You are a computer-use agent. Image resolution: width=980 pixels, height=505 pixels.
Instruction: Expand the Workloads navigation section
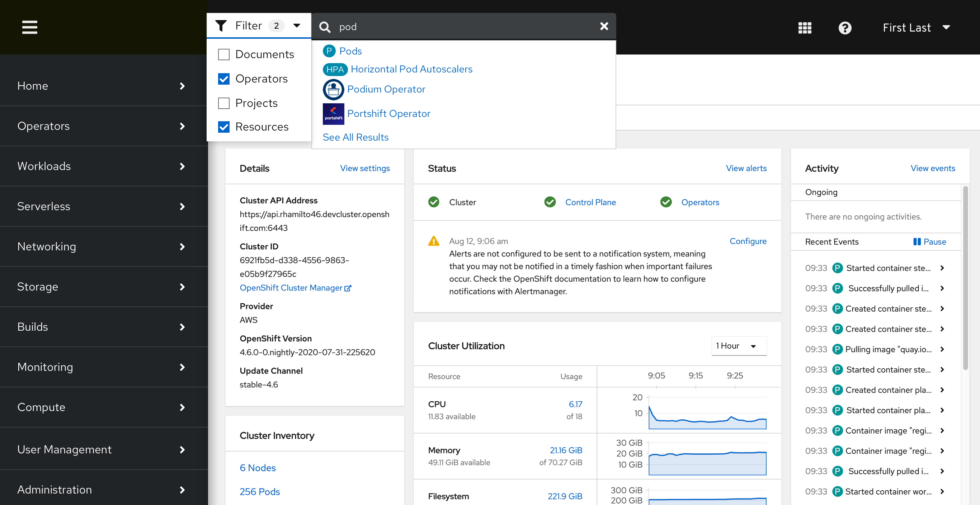click(104, 166)
